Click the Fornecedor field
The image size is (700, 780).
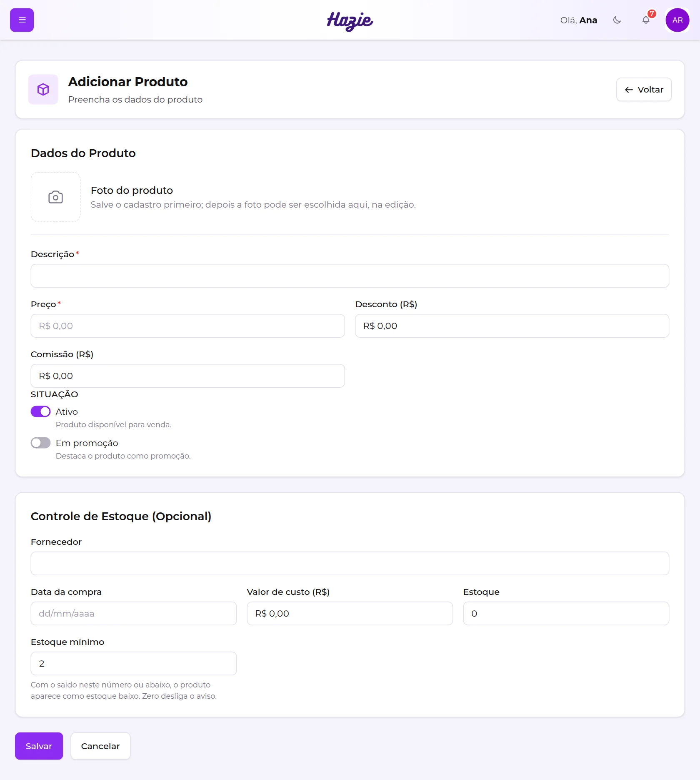click(350, 563)
